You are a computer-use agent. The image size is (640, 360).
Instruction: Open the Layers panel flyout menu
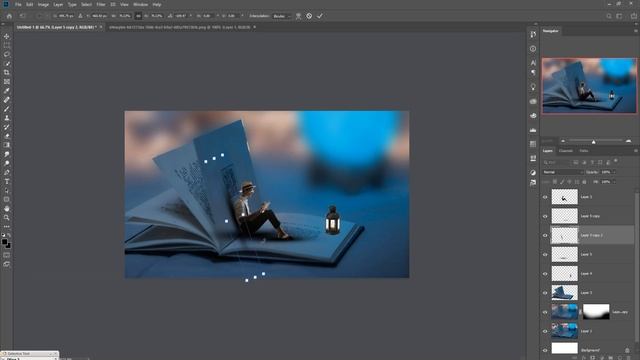point(635,151)
